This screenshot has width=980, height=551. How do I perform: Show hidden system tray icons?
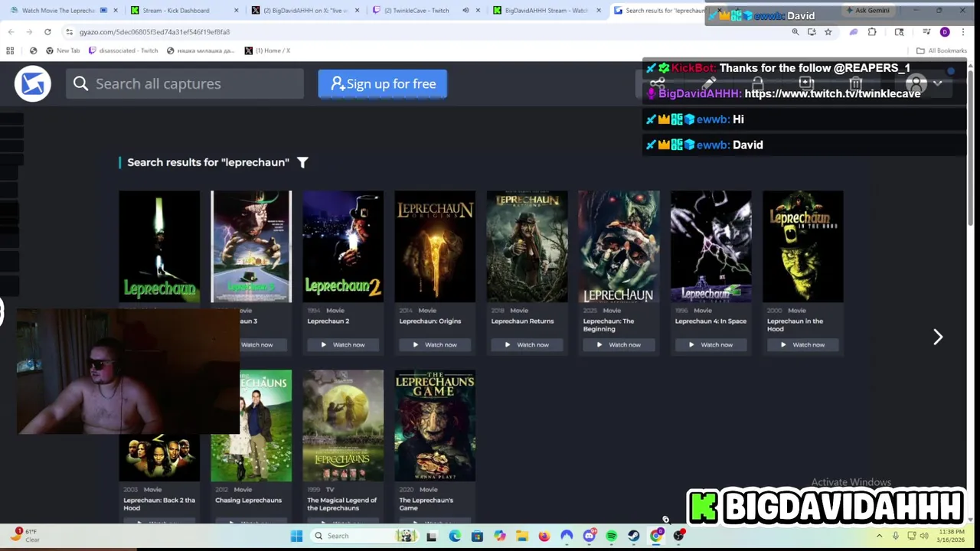click(x=879, y=536)
